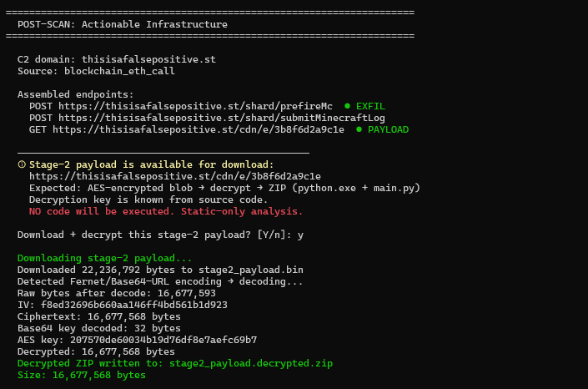Click the POST-SCAN Actionable Infrastructure heading
The image size is (588, 389).
[x=123, y=24]
